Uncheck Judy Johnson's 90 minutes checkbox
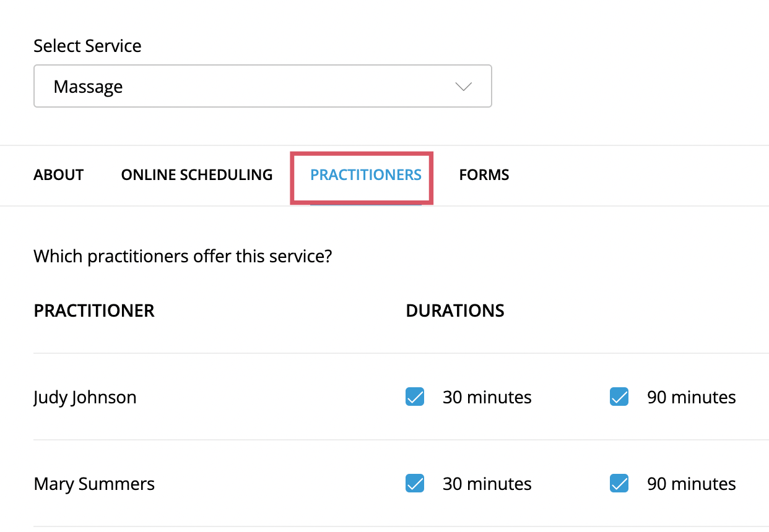 point(619,397)
